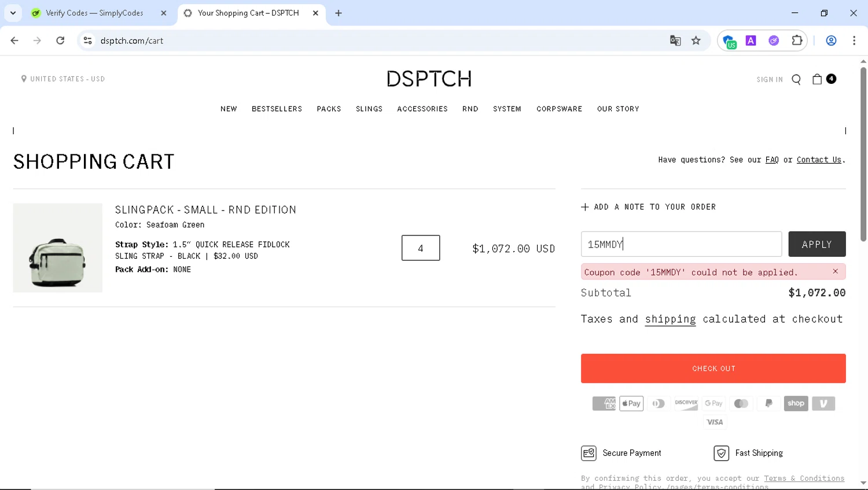Open the PACKS menu item

click(x=329, y=109)
